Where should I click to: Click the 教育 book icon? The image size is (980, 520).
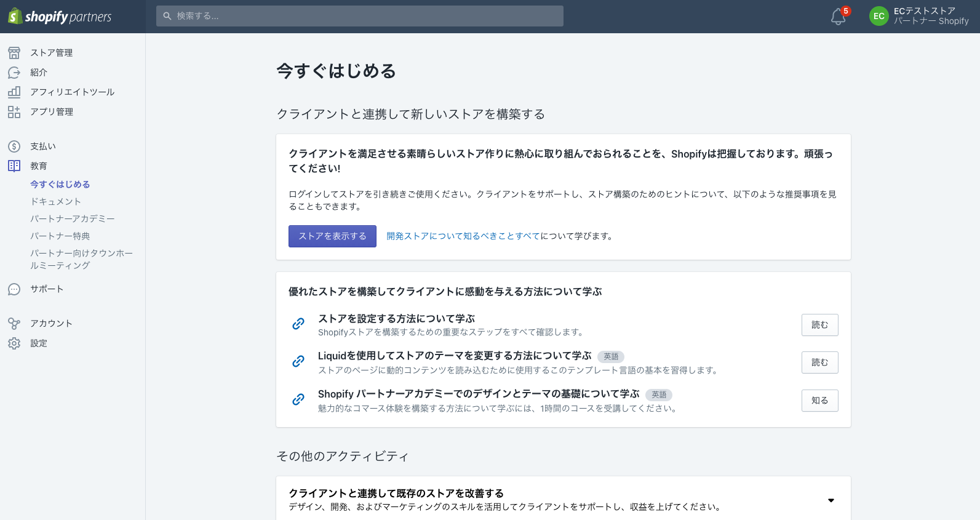tap(14, 166)
